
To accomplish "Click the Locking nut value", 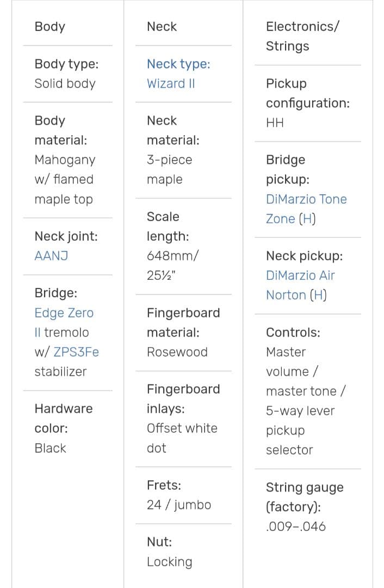I will coord(169,562).
